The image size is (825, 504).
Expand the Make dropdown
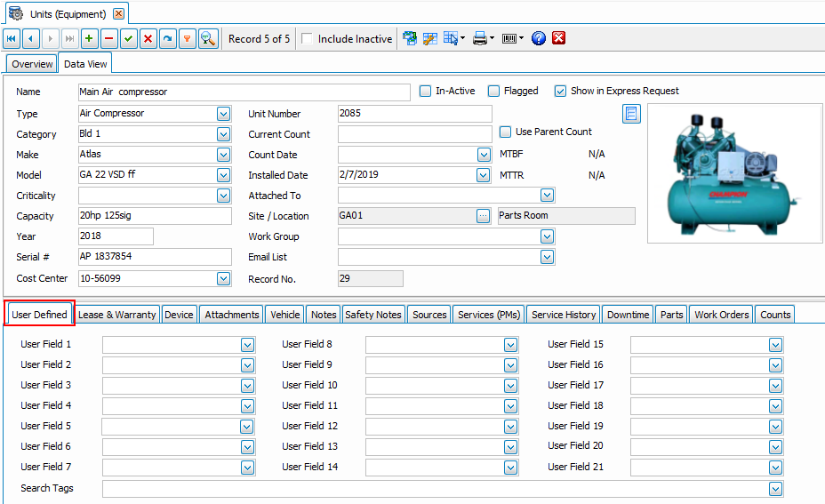coord(224,155)
